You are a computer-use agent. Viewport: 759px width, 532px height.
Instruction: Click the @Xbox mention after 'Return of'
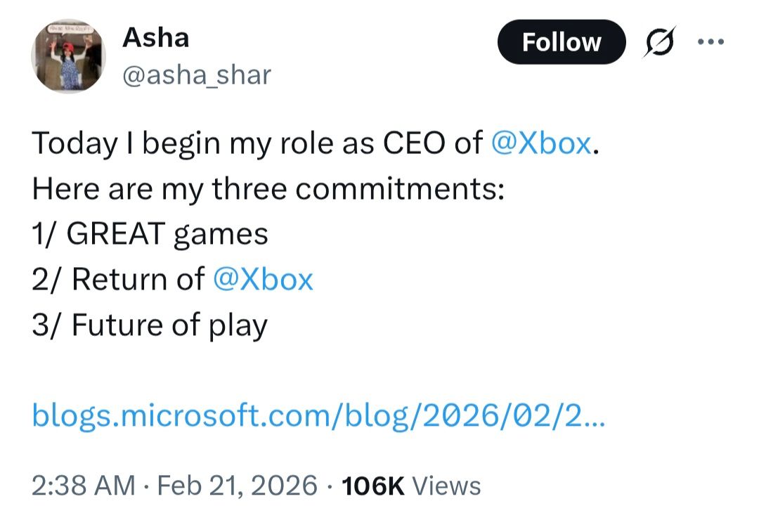coord(261,280)
